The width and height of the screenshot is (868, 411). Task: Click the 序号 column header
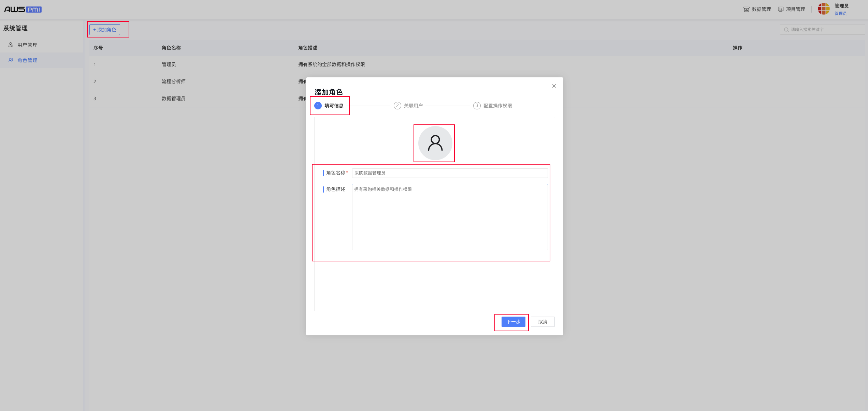[x=98, y=48]
